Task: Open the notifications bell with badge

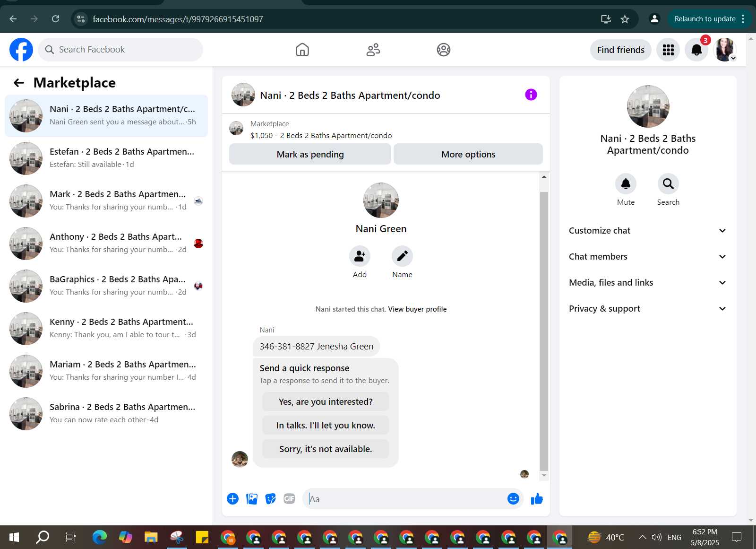Action: coord(696,50)
